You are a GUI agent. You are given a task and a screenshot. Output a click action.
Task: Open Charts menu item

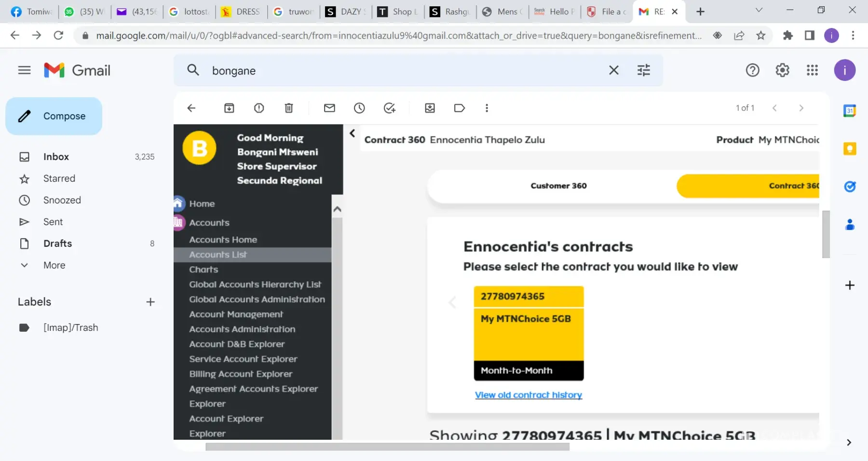click(203, 270)
